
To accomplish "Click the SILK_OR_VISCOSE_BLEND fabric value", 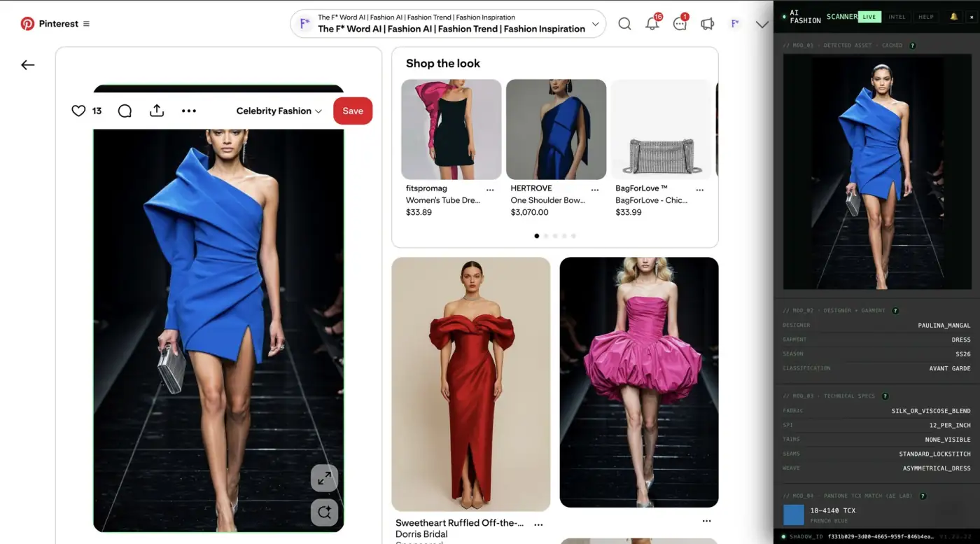I will [931, 411].
